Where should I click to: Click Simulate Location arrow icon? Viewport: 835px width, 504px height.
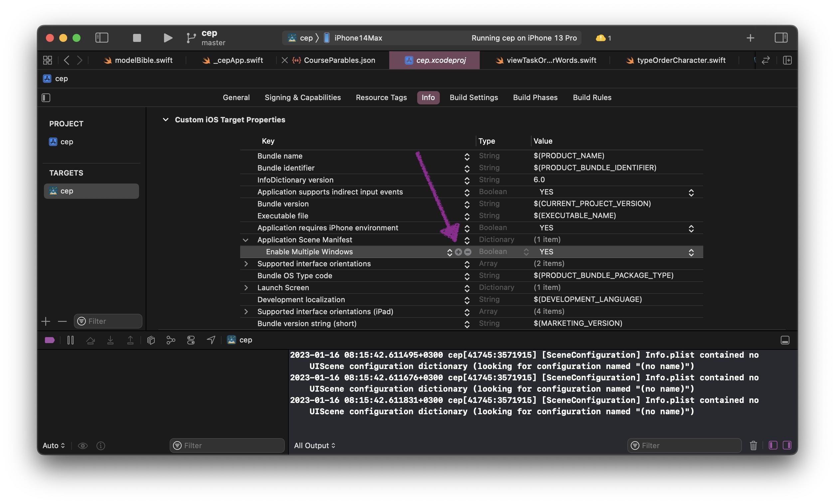point(211,340)
